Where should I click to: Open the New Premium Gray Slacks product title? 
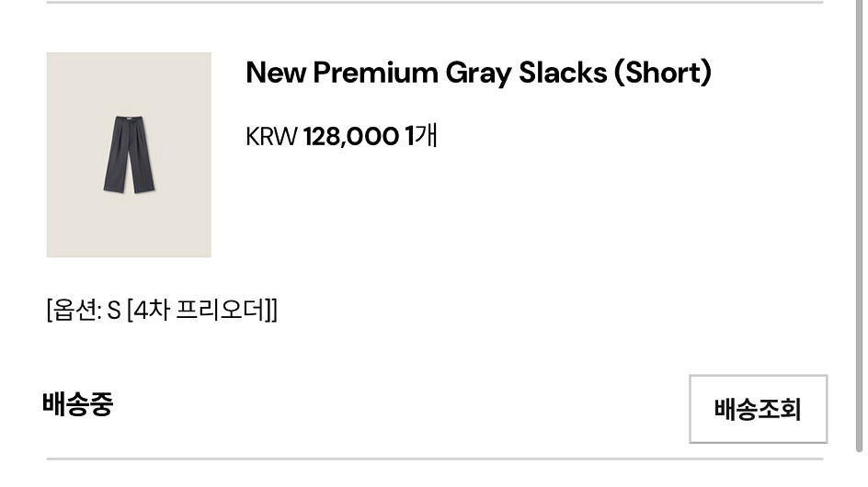478,73
